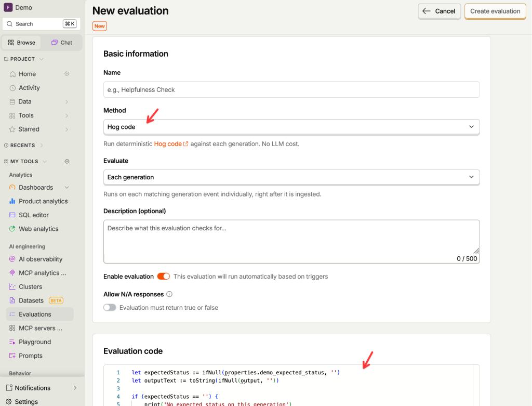Screen dimensions: 532x406
Task: Turn on Allow N/A responses switch
Action: point(110,308)
